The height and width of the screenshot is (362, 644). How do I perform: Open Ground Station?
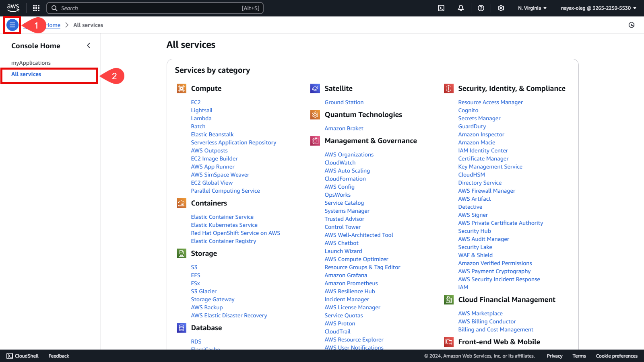(344, 102)
